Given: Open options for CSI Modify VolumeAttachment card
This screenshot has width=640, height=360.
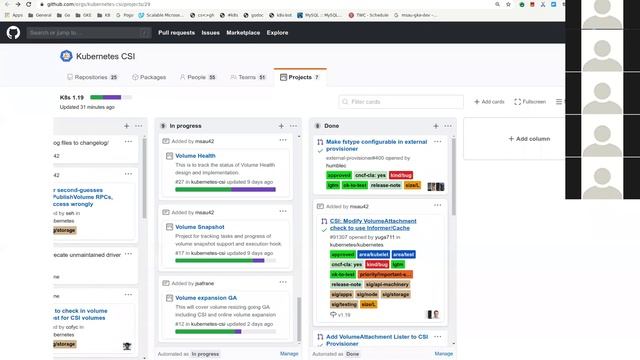Looking at the screenshot, I should pos(438,205).
